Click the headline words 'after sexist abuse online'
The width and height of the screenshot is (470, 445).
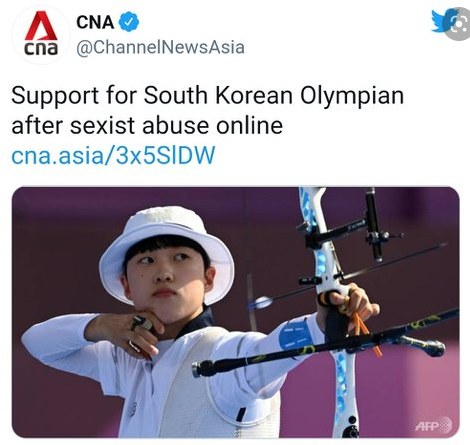tap(147, 126)
